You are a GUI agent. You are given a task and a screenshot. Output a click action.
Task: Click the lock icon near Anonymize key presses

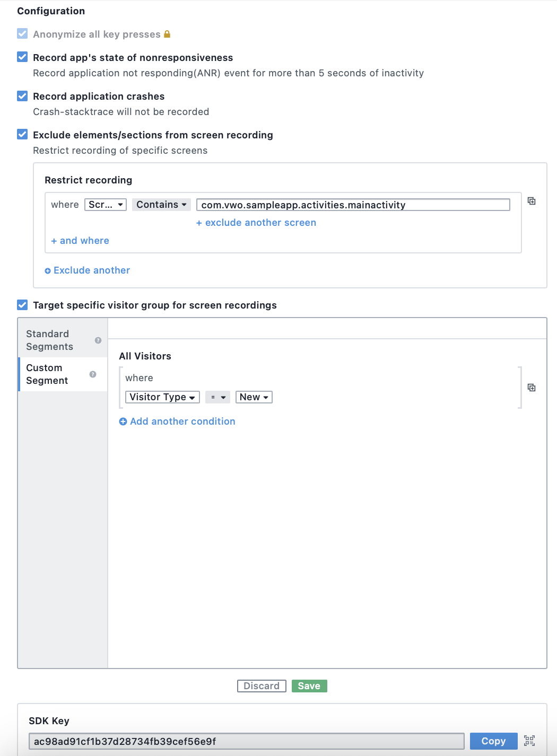[167, 34]
